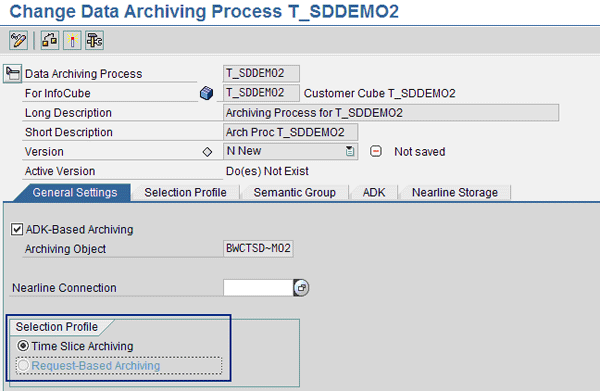Viewport: 600px width, 391px height.
Task: Click the Long Description text field
Action: [391, 113]
